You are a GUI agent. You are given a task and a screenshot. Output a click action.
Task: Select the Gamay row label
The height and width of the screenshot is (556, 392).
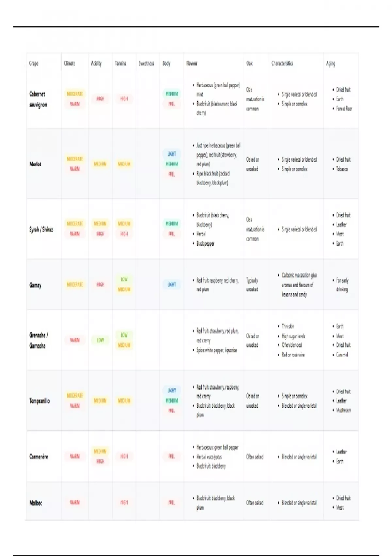point(35,285)
